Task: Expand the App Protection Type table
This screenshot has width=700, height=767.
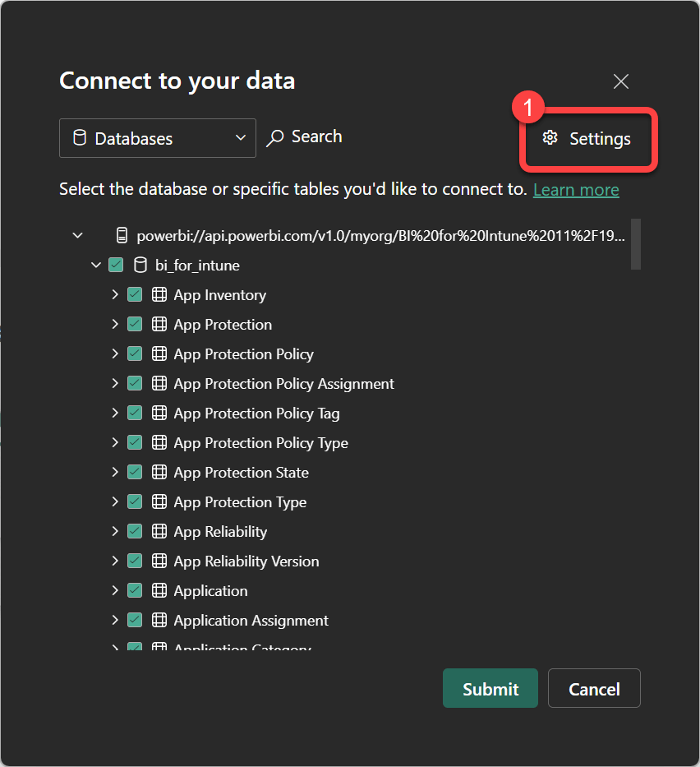Action: pos(115,501)
